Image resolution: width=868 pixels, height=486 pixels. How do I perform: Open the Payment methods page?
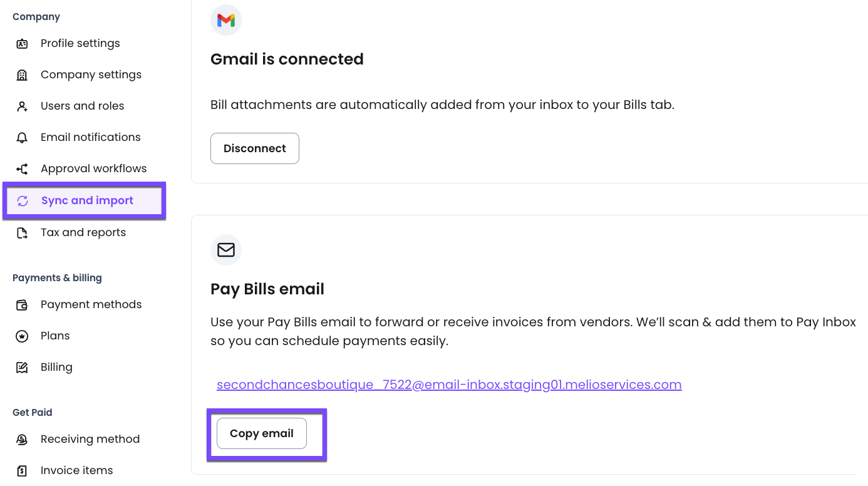pyautogui.click(x=91, y=304)
